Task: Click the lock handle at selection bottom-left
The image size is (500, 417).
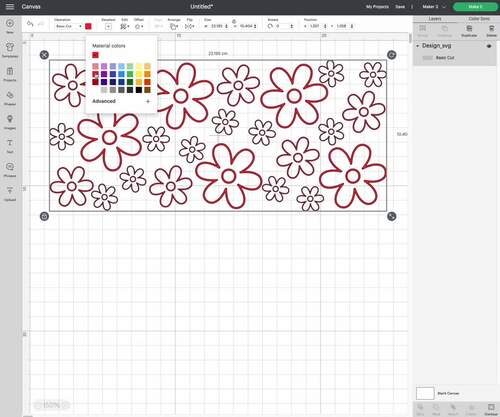Action: pyautogui.click(x=44, y=216)
